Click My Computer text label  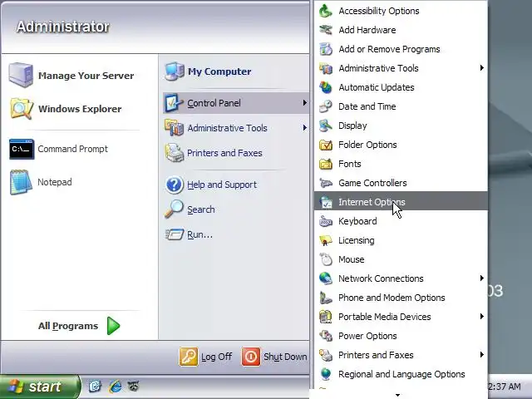click(219, 71)
